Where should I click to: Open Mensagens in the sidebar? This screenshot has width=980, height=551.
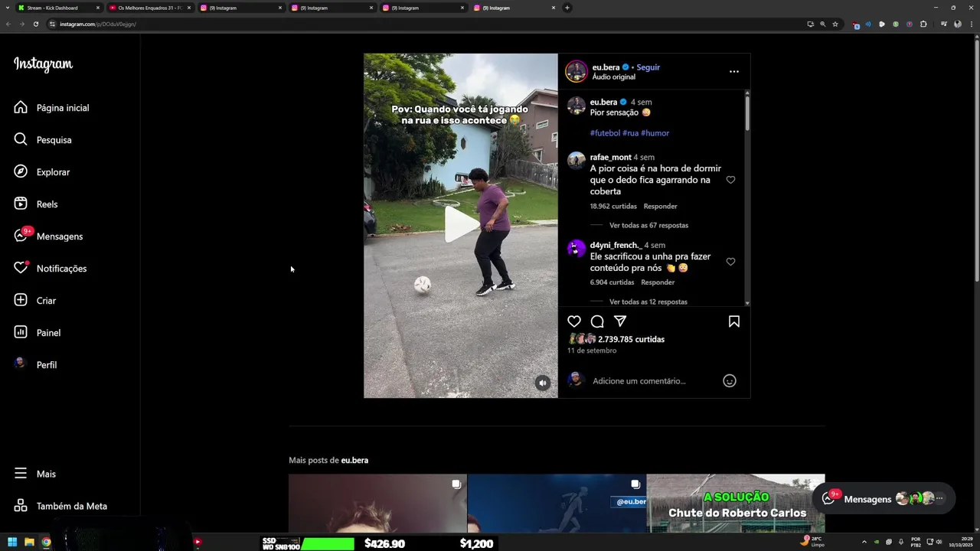tap(49, 236)
